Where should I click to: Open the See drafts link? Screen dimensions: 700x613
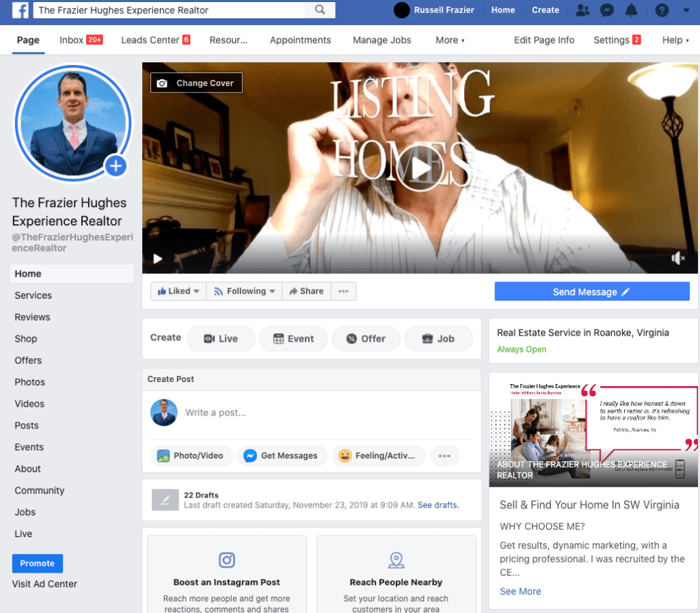(438, 505)
